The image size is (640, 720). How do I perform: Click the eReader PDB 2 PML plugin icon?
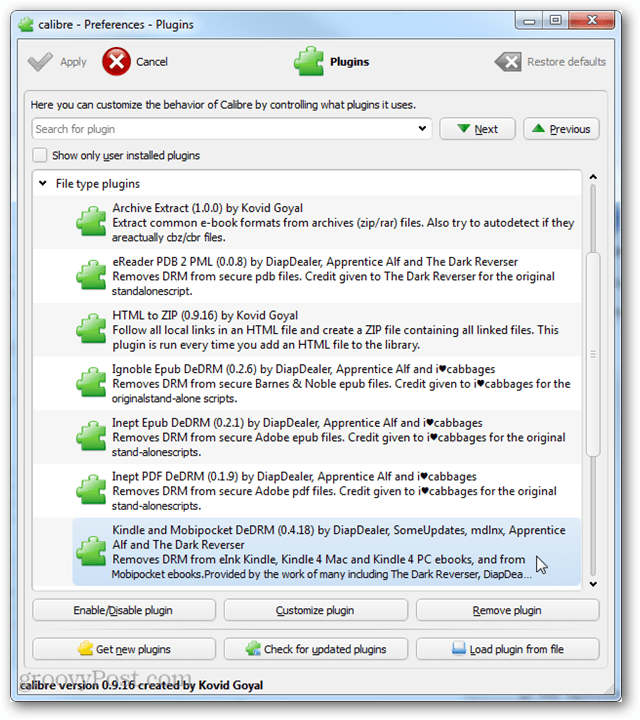click(91, 276)
